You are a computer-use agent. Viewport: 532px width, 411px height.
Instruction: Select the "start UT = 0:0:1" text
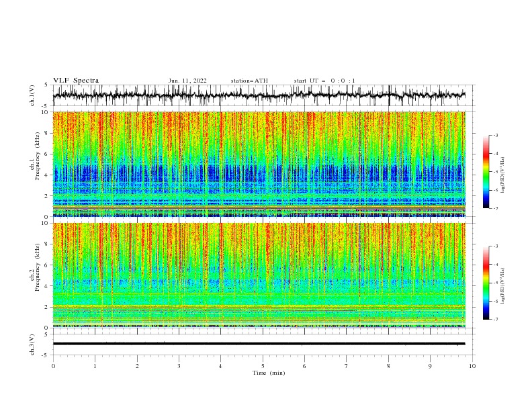tap(324, 81)
